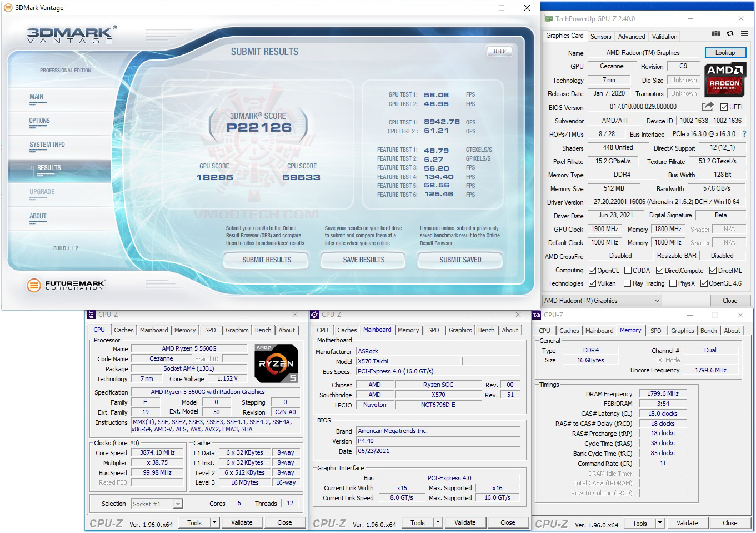This screenshot has height=533, width=756.
Task: Enable the CUDA checkbox
Action: (x=628, y=271)
